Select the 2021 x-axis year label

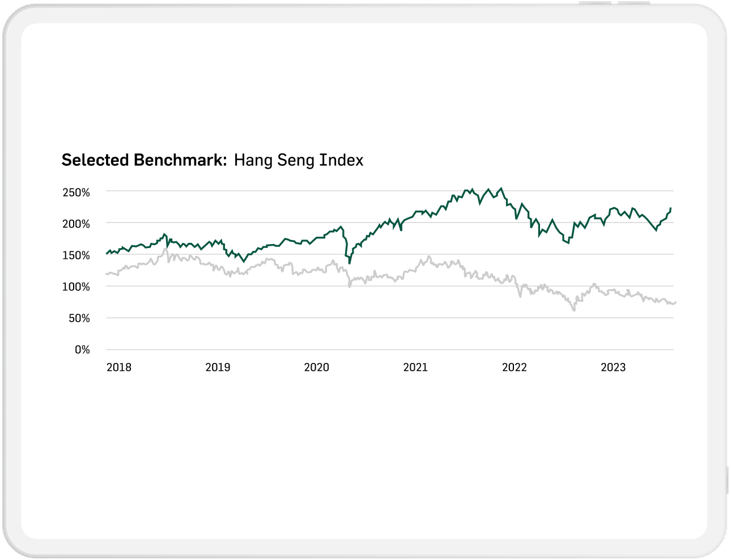[415, 367]
